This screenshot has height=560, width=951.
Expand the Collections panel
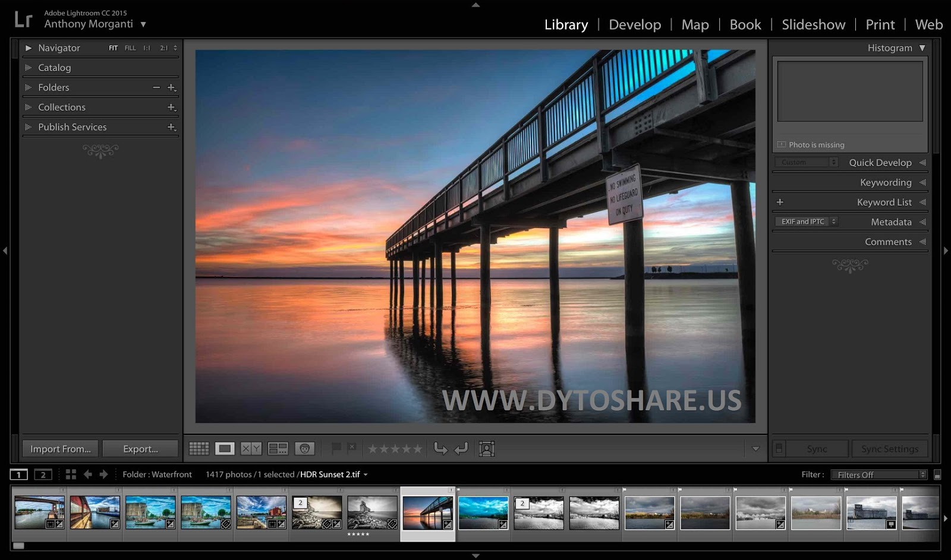tap(28, 107)
